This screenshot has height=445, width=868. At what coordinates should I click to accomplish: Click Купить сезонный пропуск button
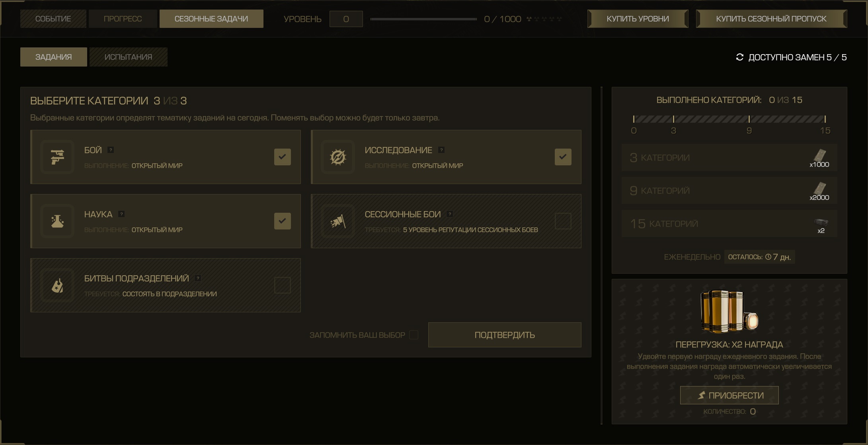pyautogui.click(x=771, y=19)
